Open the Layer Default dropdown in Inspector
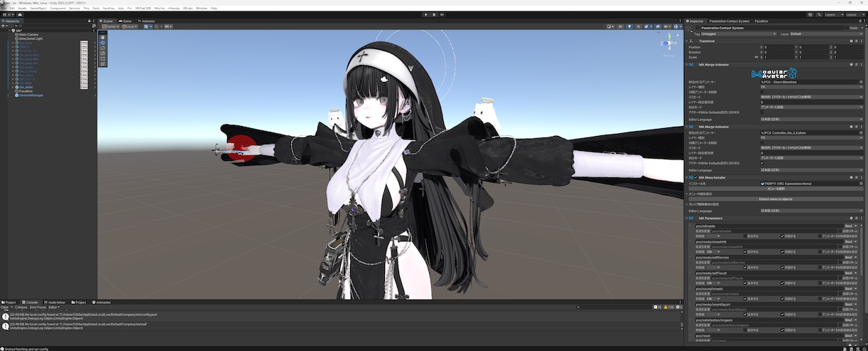This screenshot has width=868, height=351. click(825, 33)
